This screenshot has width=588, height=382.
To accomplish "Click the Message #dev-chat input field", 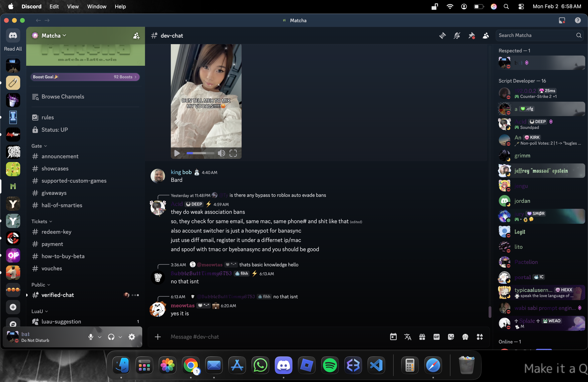I will (x=272, y=337).
